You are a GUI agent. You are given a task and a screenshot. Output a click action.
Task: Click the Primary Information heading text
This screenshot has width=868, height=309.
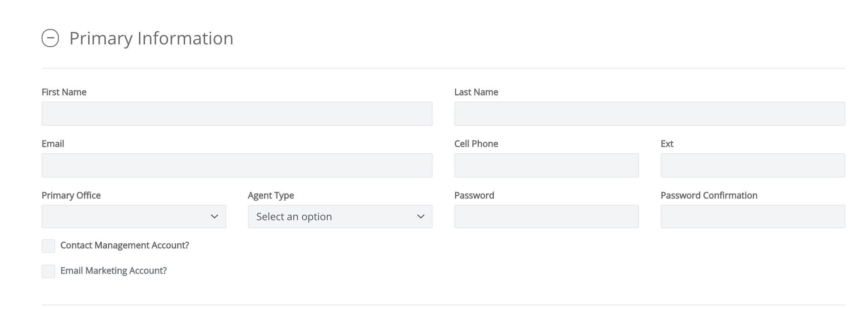(151, 39)
